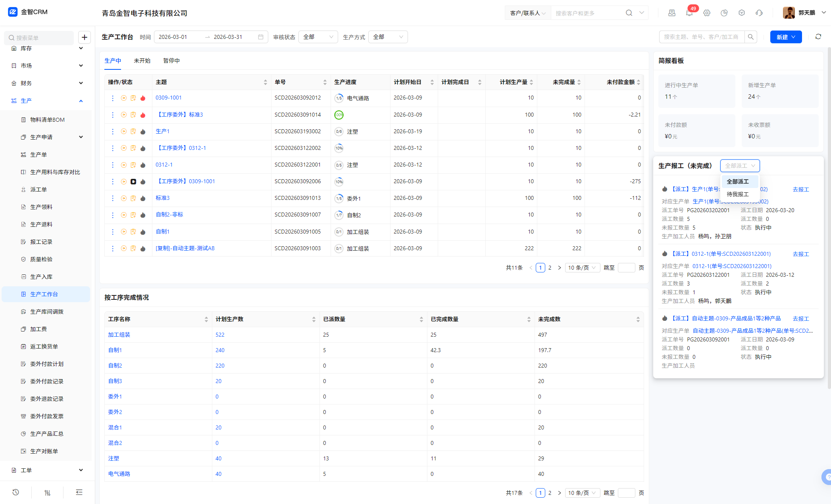Click the history clock icon at sidebar bottom

pyautogui.click(x=16, y=492)
